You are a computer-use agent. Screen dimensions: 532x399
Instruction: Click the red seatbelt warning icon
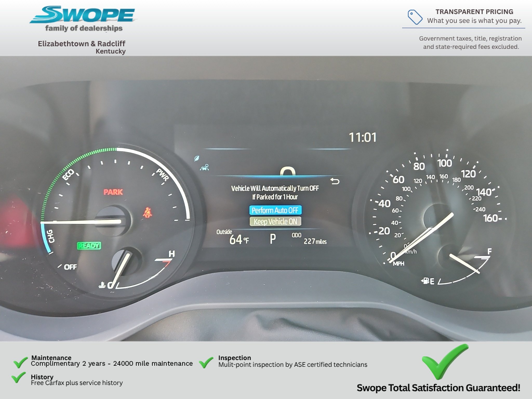(147, 212)
